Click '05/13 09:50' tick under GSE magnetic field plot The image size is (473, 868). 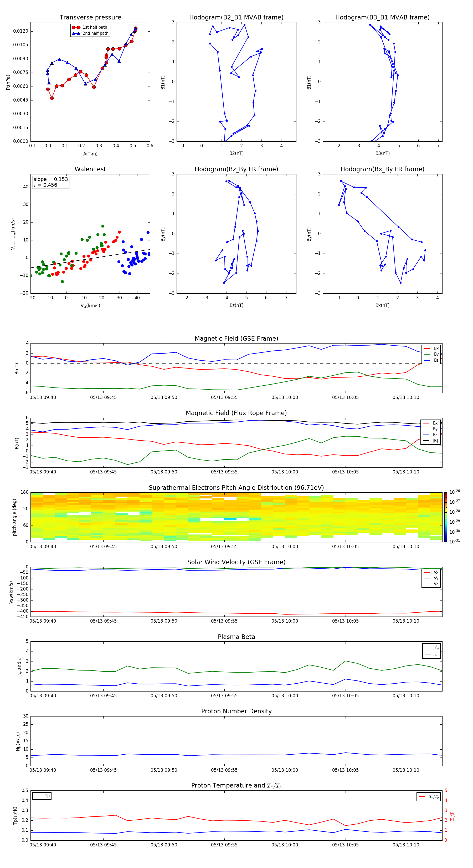point(164,398)
